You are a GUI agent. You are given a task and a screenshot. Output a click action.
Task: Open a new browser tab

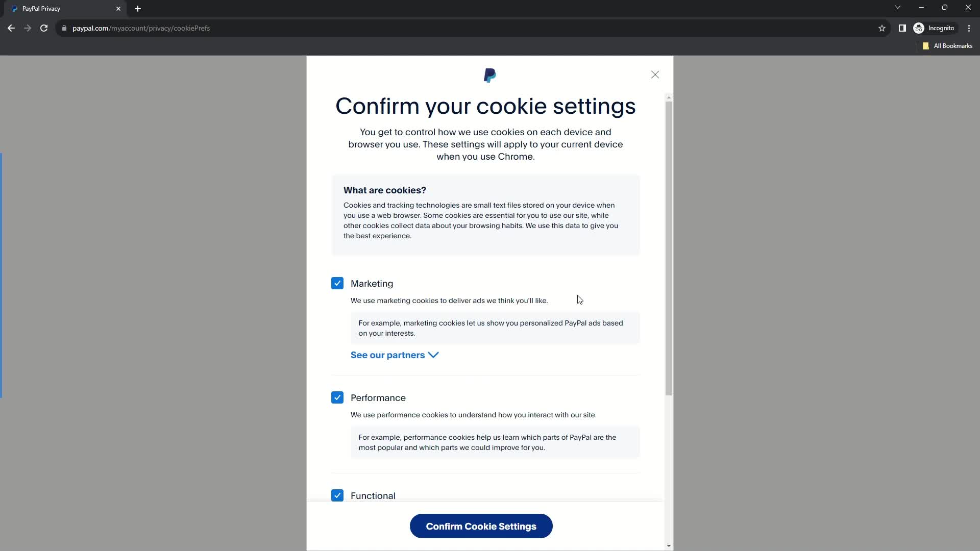(x=137, y=9)
